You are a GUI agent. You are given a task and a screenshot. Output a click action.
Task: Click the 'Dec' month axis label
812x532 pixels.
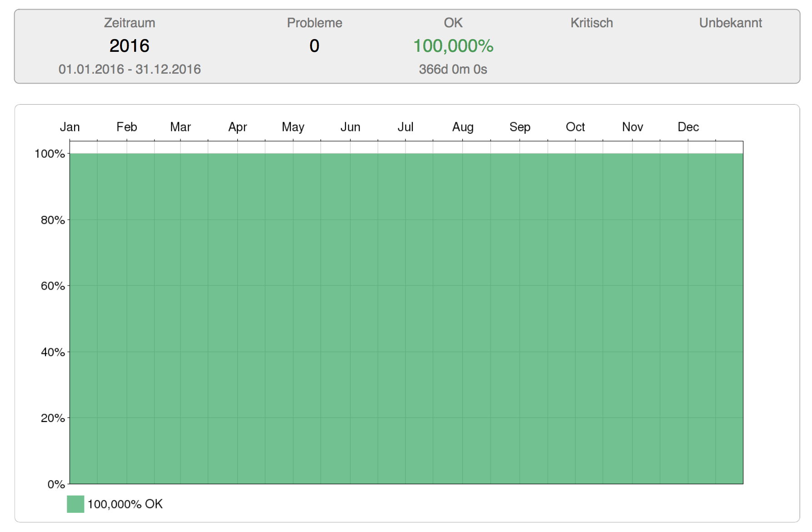point(688,127)
